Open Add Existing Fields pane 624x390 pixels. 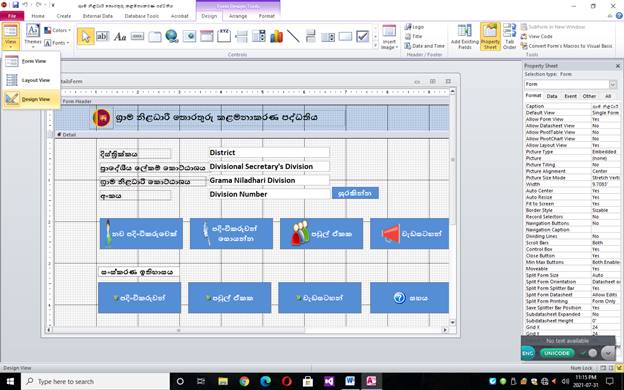pyautogui.click(x=464, y=37)
